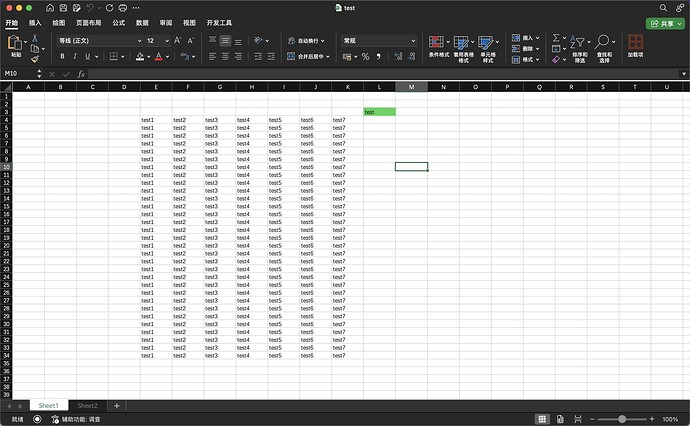Align cell text left
The height and width of the screenshot is (426, 690).
point(213,56)
